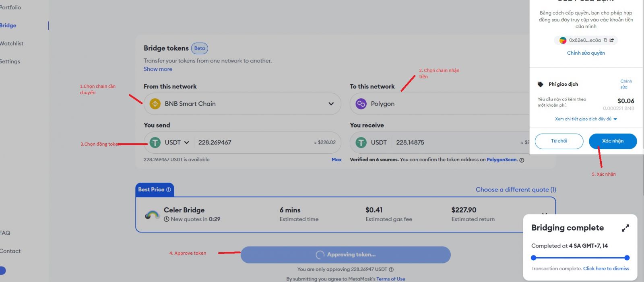Open contract address in block explorer icon
The image size is (644, 282).
pyautogui.click(x=612, y=40)
